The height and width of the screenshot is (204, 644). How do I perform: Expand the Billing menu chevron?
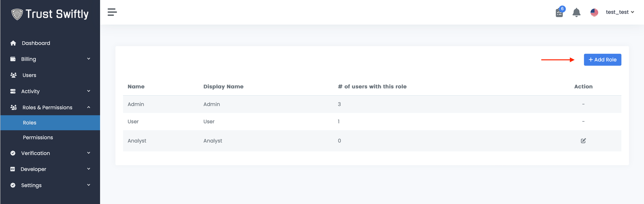click(x=89, y=59)
